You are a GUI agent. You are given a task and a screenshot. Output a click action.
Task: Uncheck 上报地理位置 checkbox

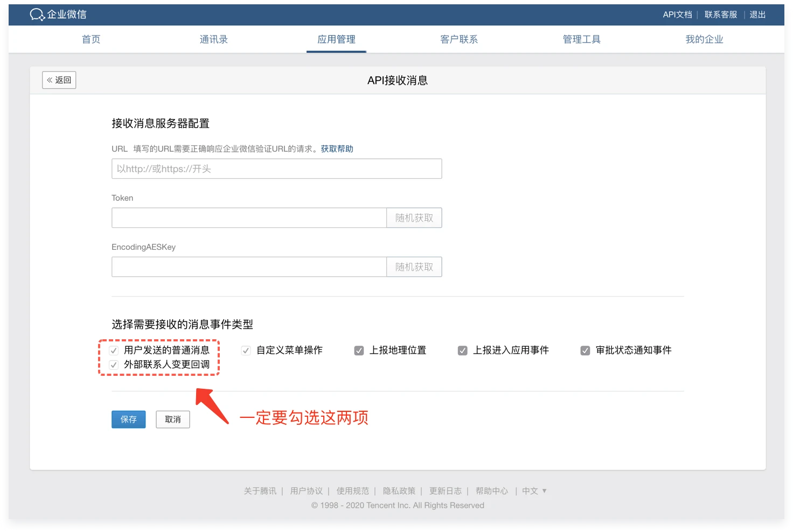(x=359, y=351)
